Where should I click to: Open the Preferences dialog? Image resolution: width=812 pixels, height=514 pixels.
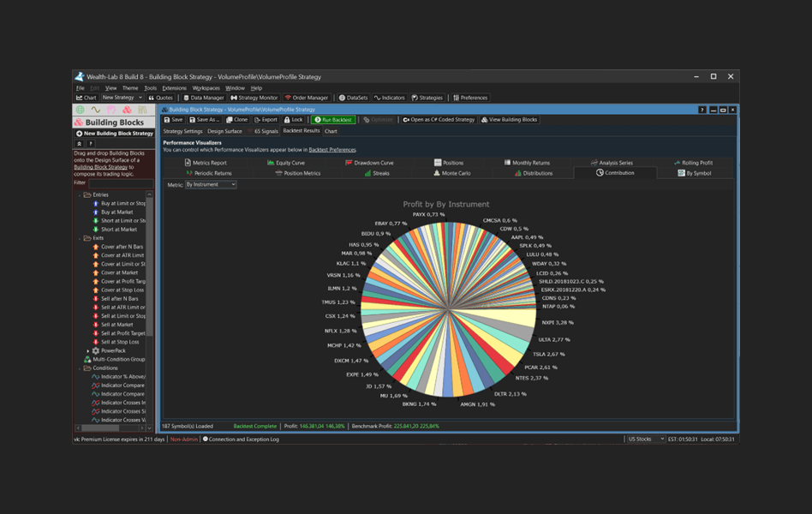tap(470, 98)
